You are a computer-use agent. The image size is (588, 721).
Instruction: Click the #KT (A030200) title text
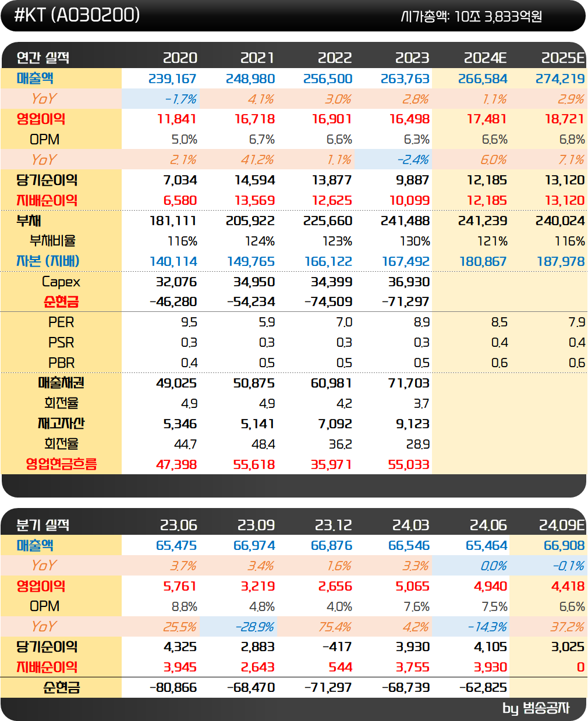click(77, 15)
